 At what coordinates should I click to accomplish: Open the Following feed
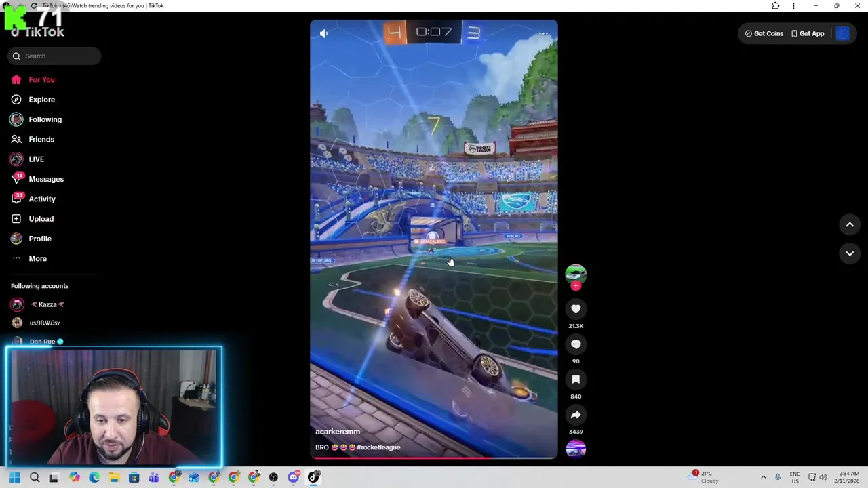45,119
